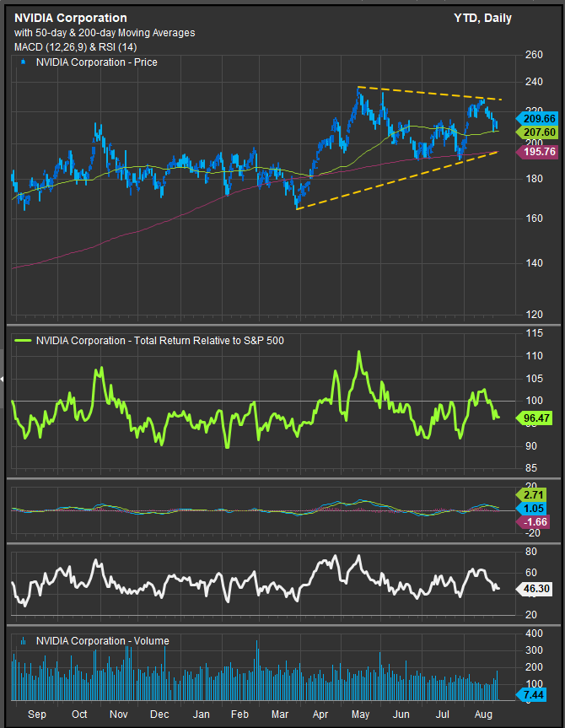This screenshot has width=565, height=728.
Task: Click the 115 relative return axis value
Action: coord(534,333)
